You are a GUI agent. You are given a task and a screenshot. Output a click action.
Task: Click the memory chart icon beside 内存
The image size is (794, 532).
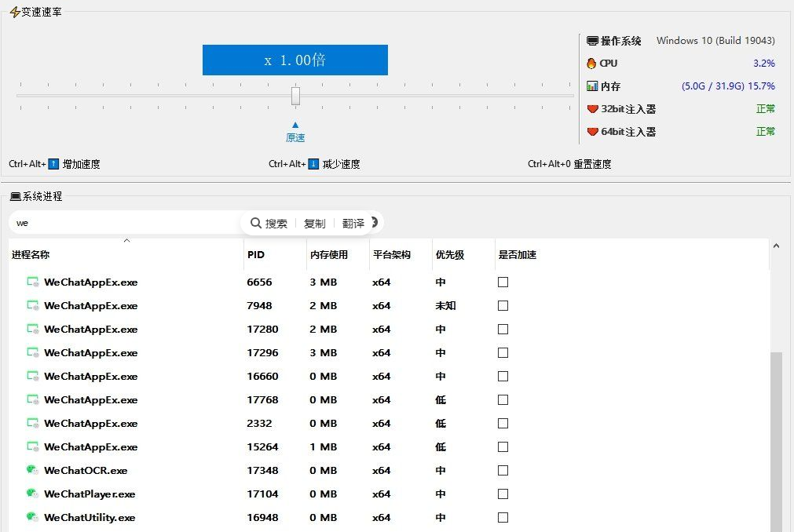[592, 86]
